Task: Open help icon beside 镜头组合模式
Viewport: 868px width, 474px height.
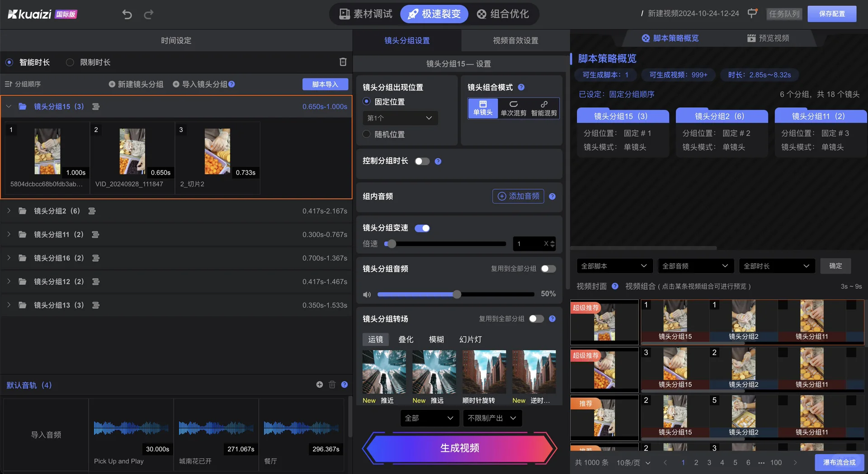Action: 521,87
